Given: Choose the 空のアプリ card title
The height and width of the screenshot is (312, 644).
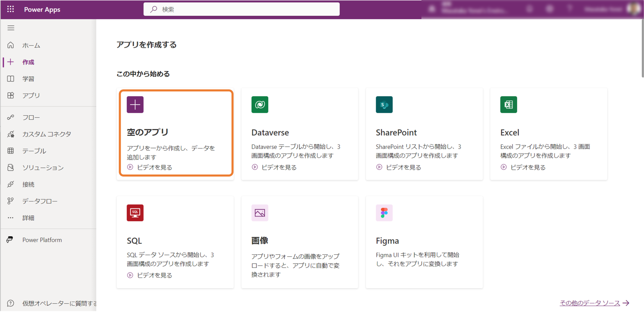Looking at the screenshot, I should 148,132.
